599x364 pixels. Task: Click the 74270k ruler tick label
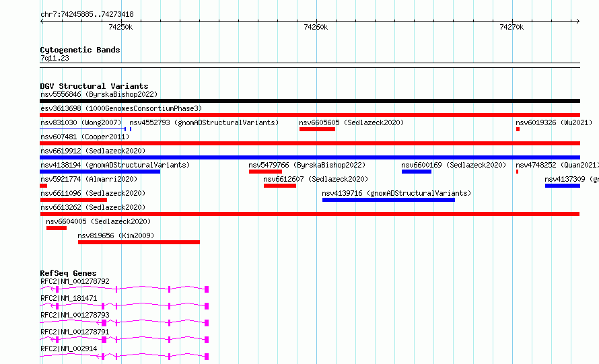512,27
